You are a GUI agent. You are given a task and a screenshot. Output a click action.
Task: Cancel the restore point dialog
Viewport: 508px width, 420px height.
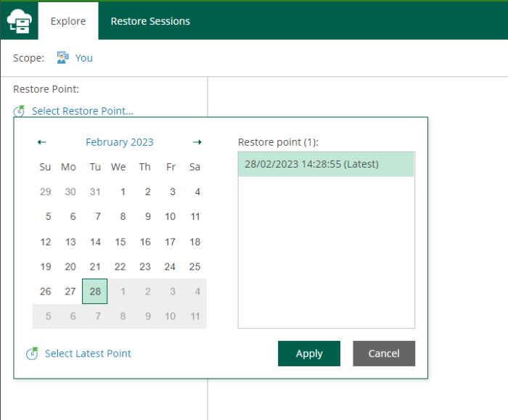384,353
